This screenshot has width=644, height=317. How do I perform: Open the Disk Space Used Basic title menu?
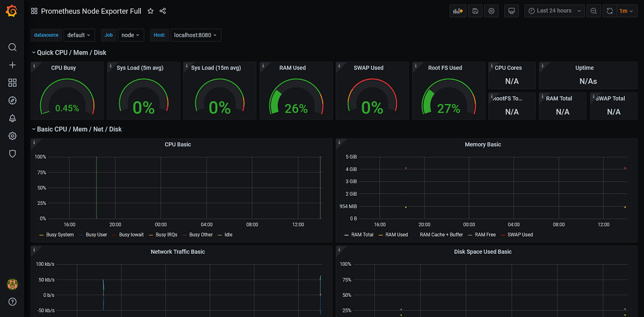[482, 251]
